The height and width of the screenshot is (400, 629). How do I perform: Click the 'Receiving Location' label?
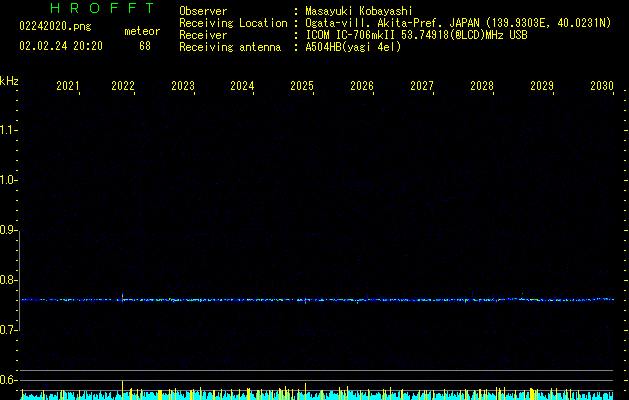[x=233, y=23]
